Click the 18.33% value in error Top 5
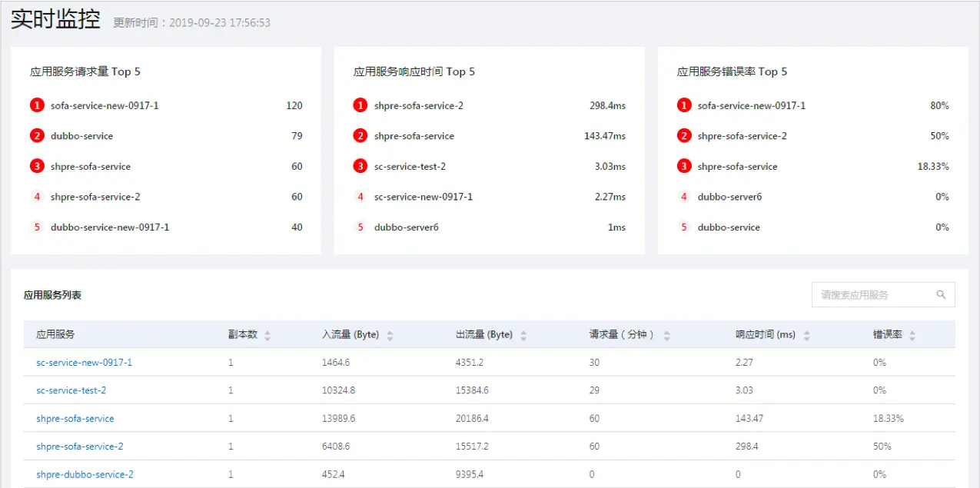The height and width of the screenshot is (488, 980). tap(933, 166)
